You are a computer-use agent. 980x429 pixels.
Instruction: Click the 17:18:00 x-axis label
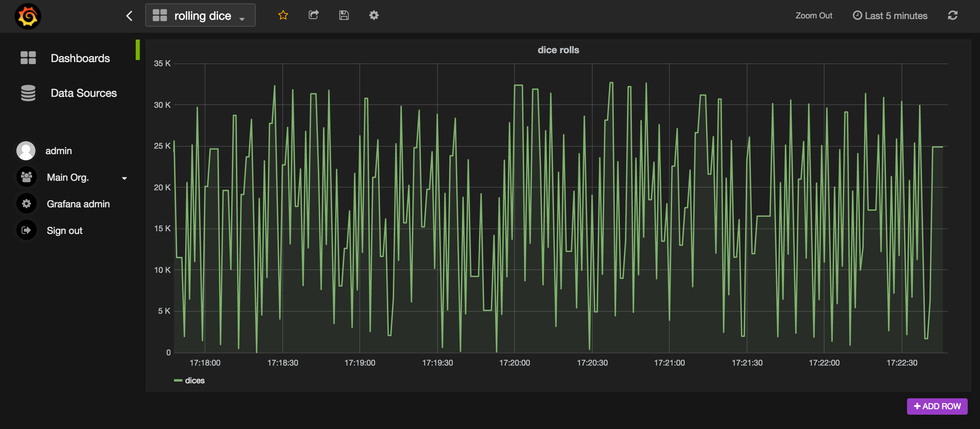tap(205, 363)
